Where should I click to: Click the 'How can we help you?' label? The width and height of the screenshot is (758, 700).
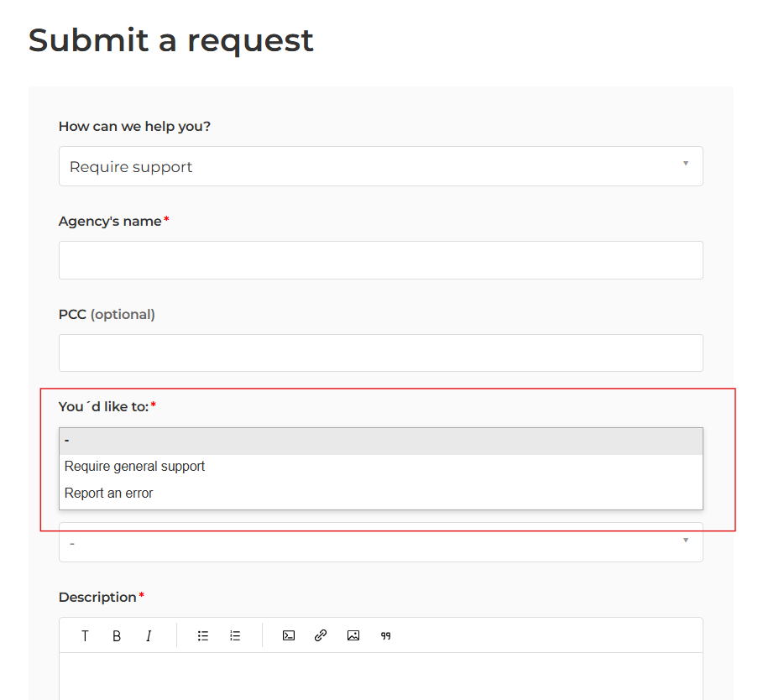click(x=134, y=127)
